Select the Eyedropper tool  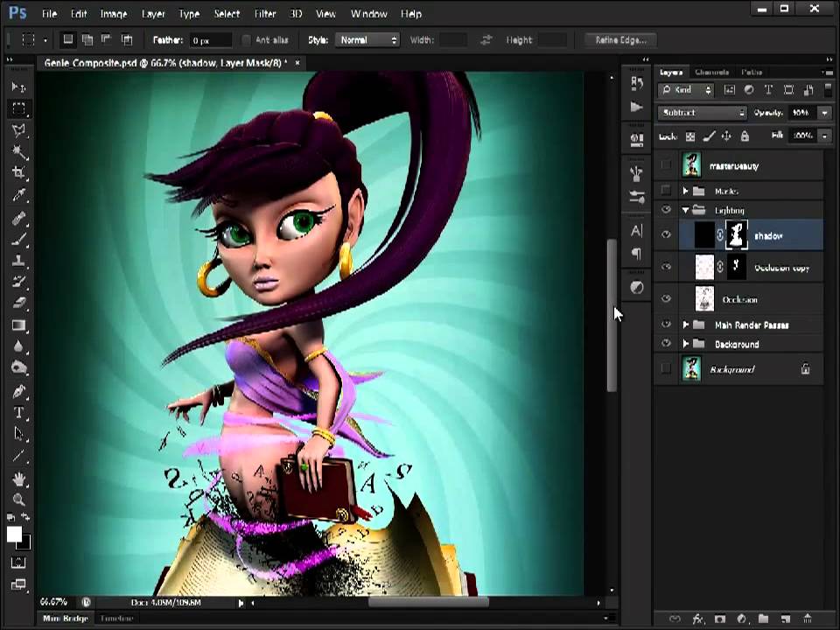pyautogui.click(x=18, y=194)
